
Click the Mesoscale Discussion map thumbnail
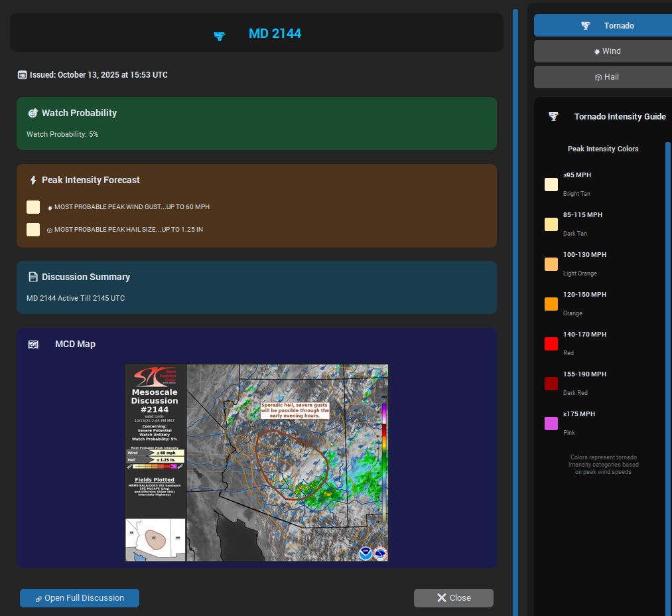click(257, 463)
